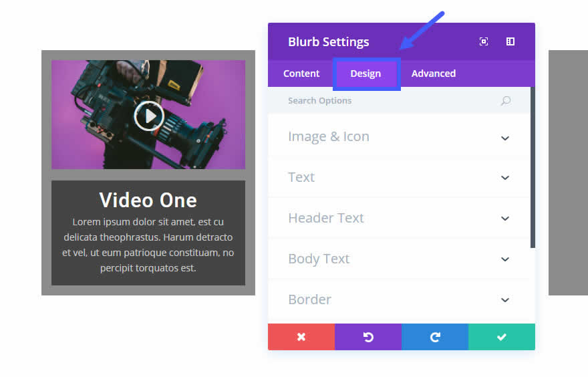Select the Video One heading text
The height and width of the screenshot is (377, 588).
(x=148, y=201)
